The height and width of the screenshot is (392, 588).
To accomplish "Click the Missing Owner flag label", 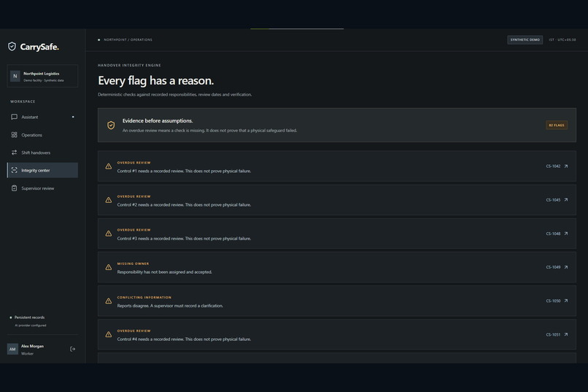I will (133, 264).
